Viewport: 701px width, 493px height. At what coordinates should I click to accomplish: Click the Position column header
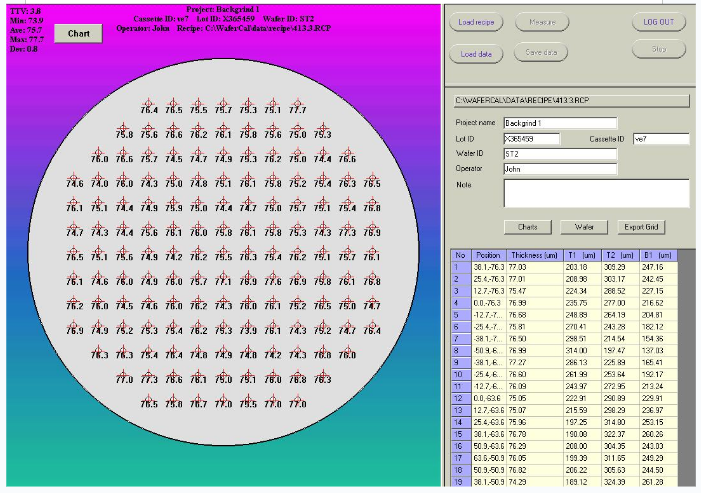pyautogui.click(x=488, y=255)
